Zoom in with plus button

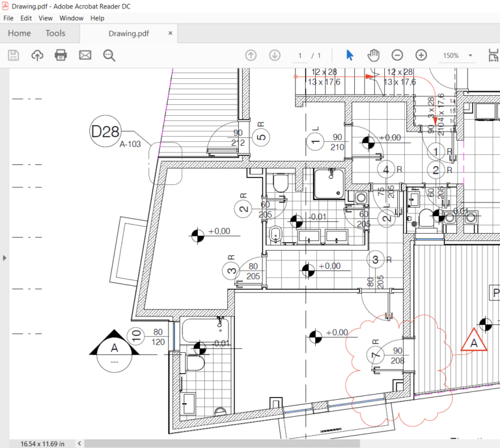pos(421,55)
